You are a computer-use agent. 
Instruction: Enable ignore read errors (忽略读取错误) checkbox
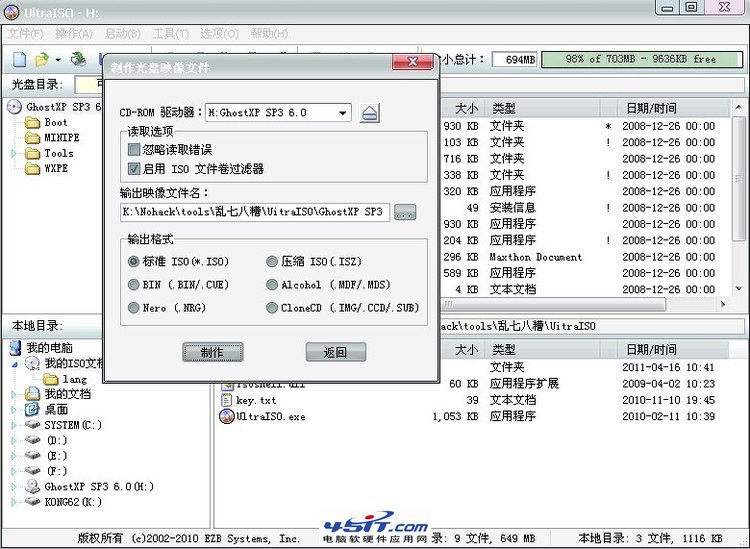pyautogui.click(x=134, y=150)
